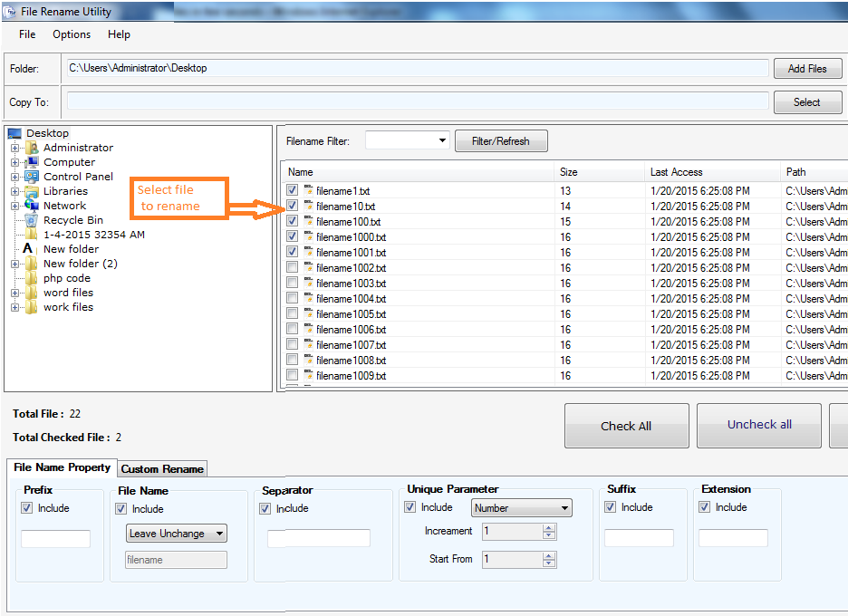
Task: Click the Desktop icon atop the folder tree
Action: point(14,132)
